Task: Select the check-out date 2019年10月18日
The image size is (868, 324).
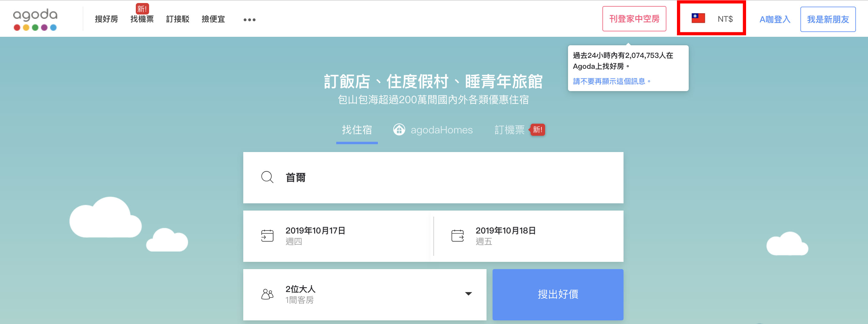Action: coord(506,231)
